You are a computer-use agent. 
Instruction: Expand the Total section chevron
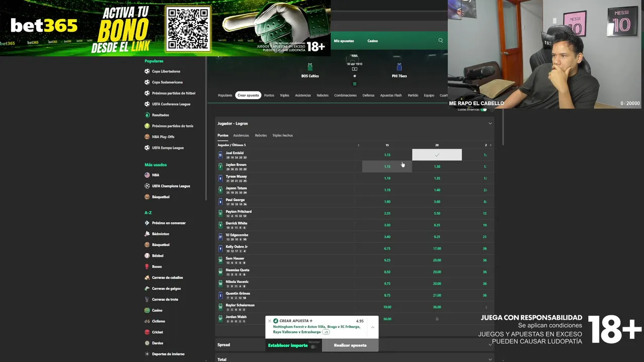click(x=490, y=359)
